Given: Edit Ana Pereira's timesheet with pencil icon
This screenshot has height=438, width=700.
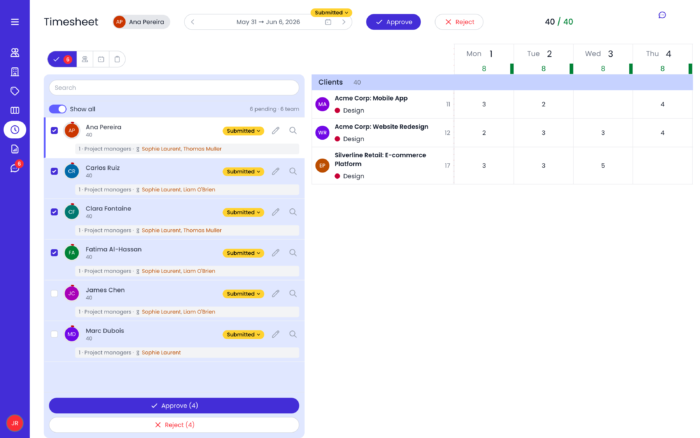Looking at the screenshot, I should coord(276,131).
